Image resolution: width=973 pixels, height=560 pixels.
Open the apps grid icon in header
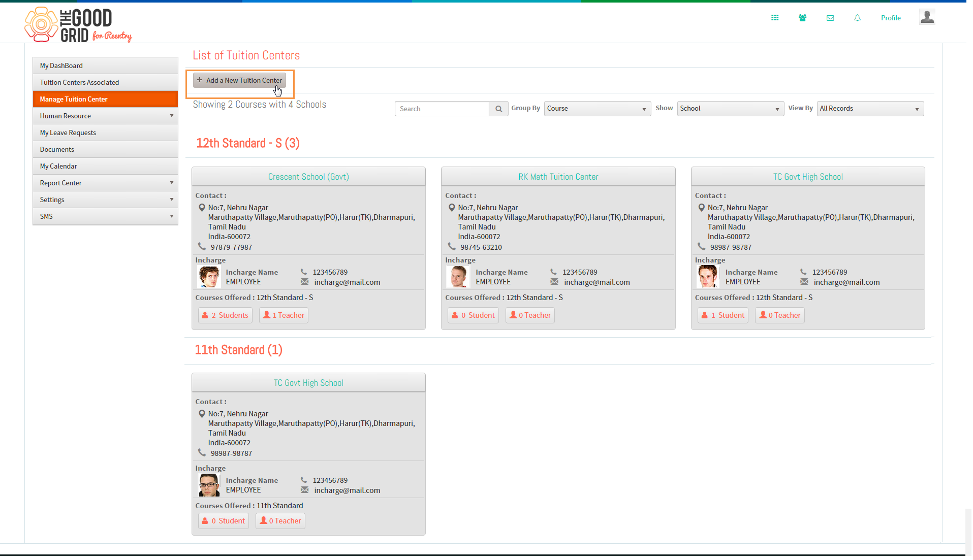tap(774, 18)
